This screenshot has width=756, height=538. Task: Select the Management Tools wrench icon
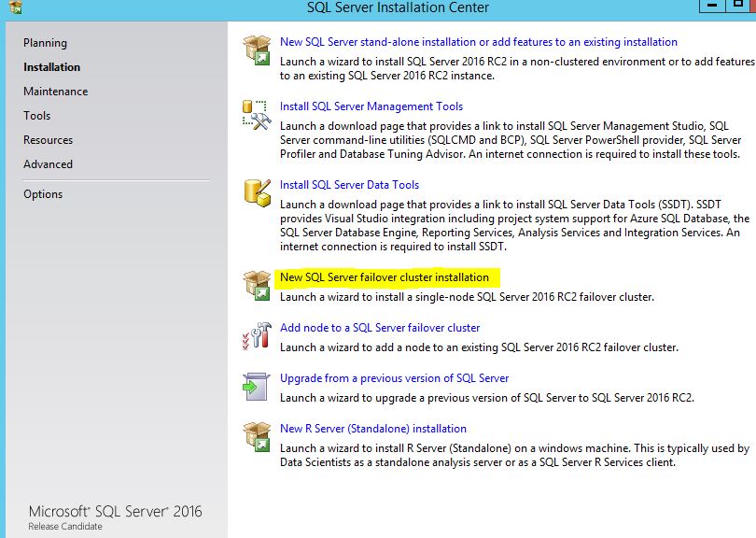255,114
